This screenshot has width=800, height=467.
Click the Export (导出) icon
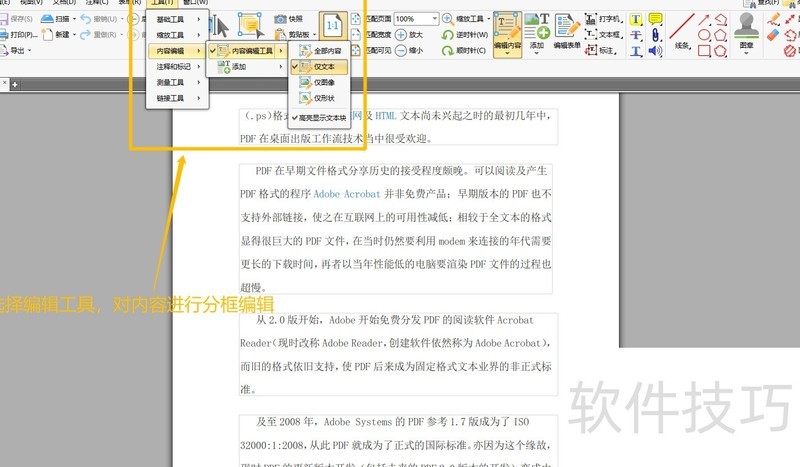pos(4,51)
